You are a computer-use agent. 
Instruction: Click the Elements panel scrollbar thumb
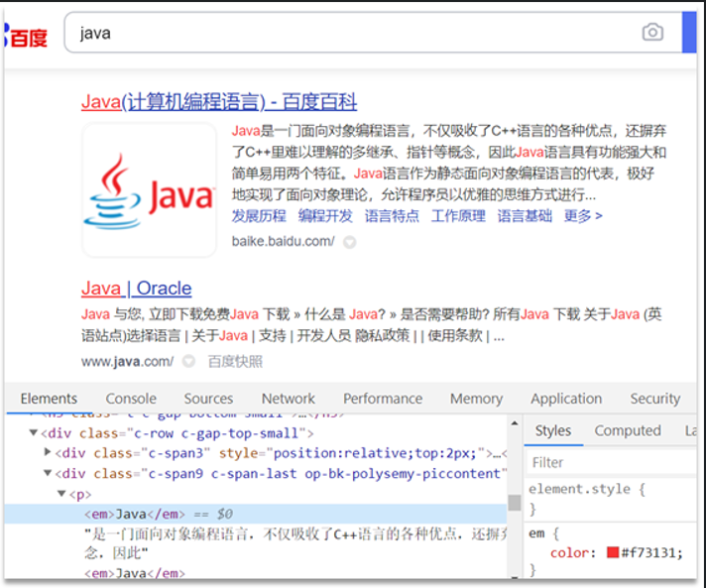tap(515, 503)
